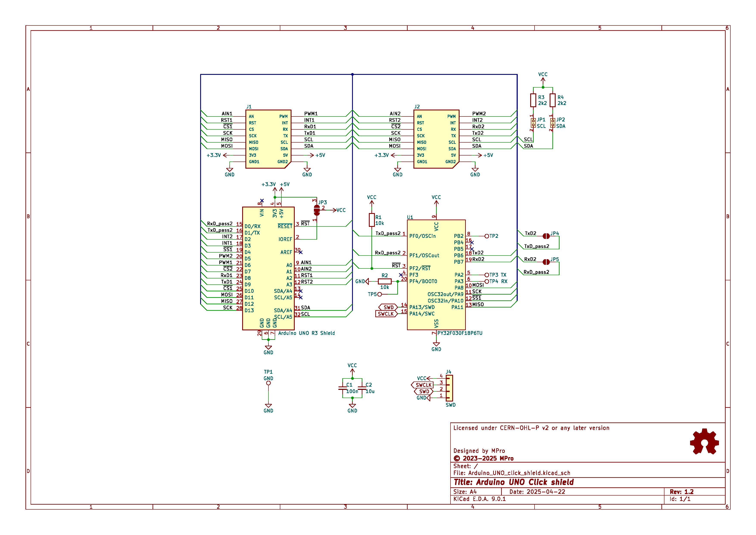
Task: Select the "Date: 2025-04-22" text
Action: pyautogui.click(x=537, y=491)
